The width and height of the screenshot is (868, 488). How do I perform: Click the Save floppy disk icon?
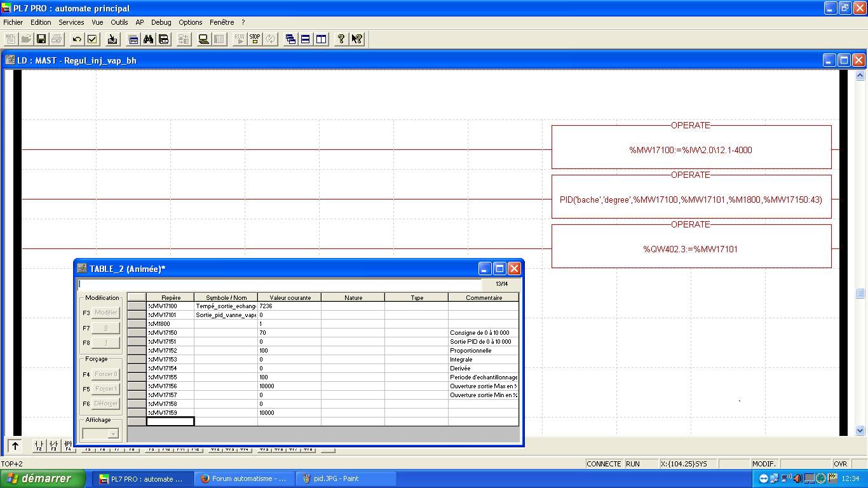[x=41, y=39]
